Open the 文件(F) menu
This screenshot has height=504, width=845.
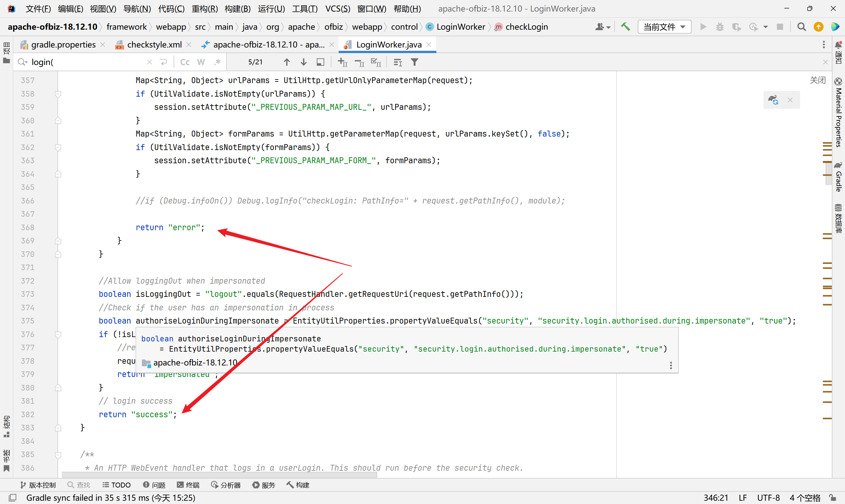(38, 9)
